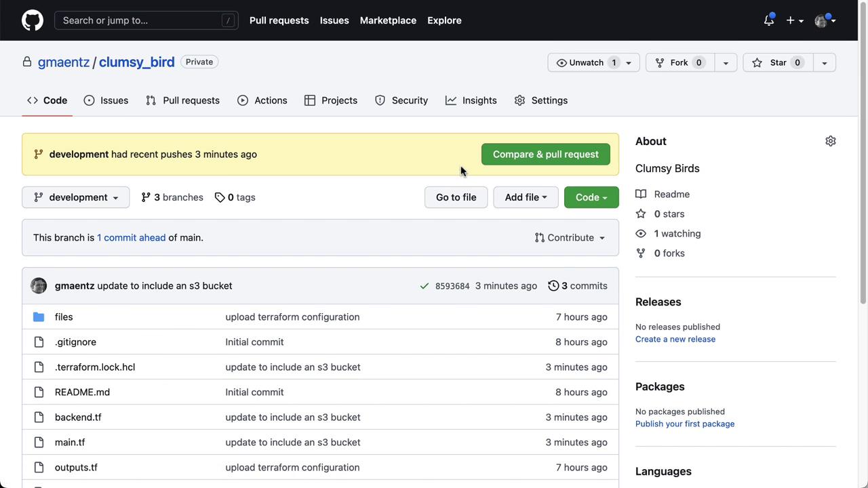Click gmaentz avatar next to commit
This screenshot has width=868, height=488.
[x=39, y=286]
